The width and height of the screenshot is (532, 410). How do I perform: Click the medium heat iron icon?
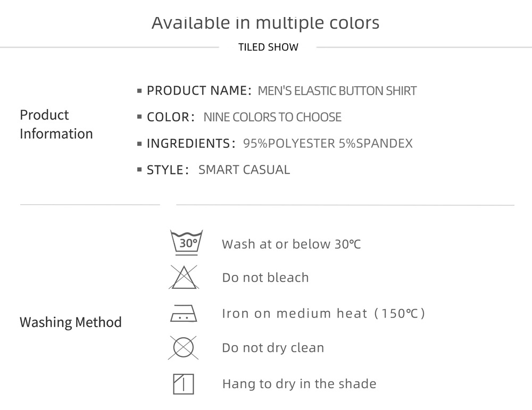point(184,314)
